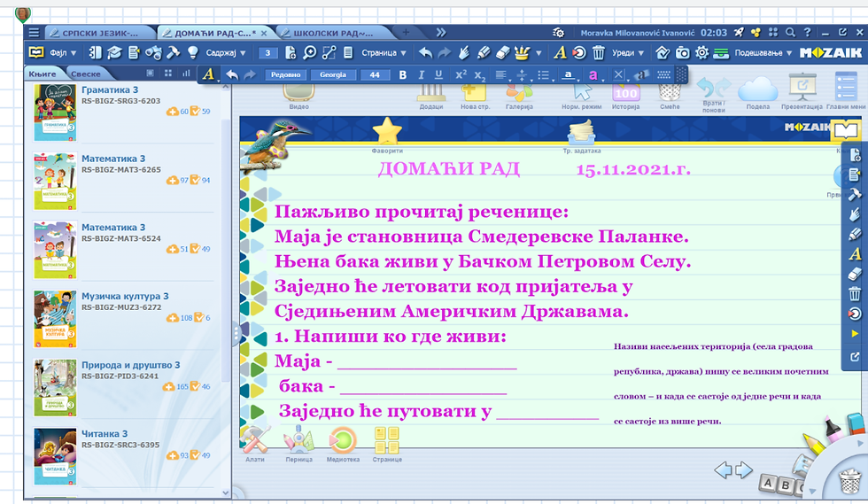Open help with question mark icon
Viewport: 868px width, 504px height.
pos(808,33)
